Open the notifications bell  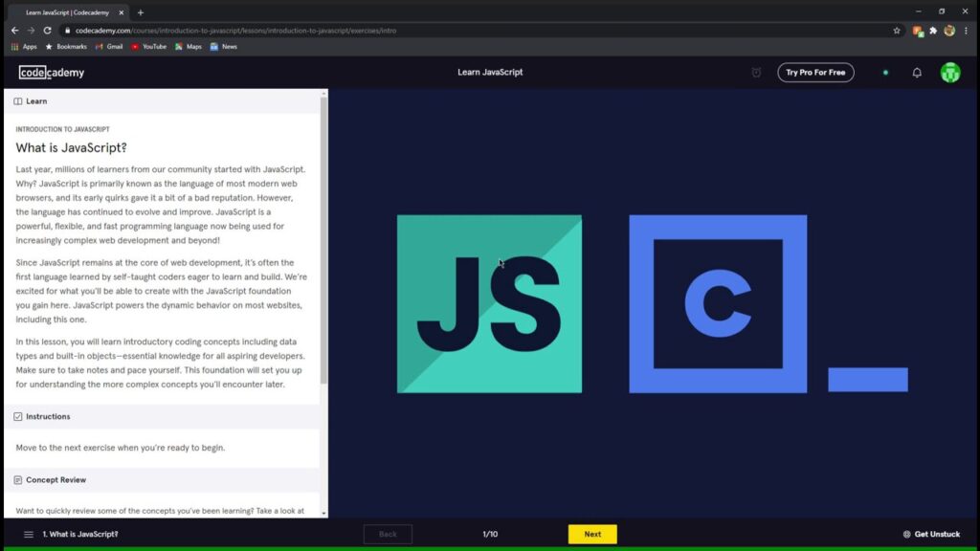[x=917, y=73]
